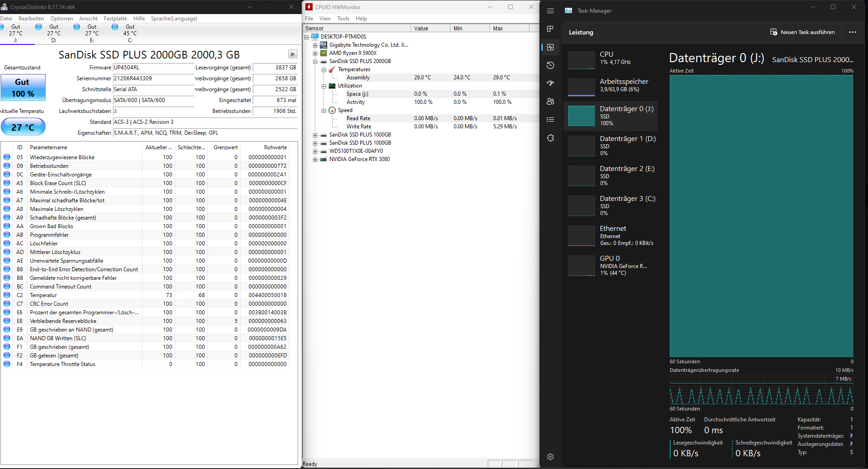
Task: Select Datenträger 1 (D:) in the performance list
Action: click(610, 146)
